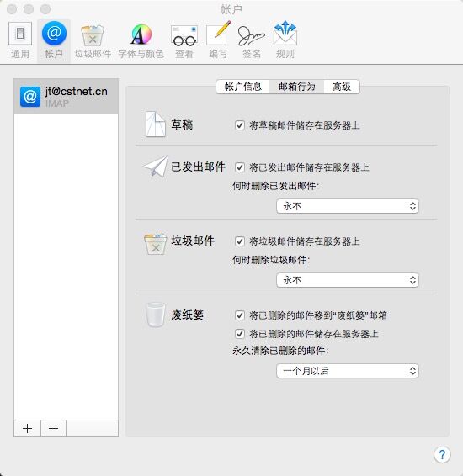
Task: Open the 通用 general preferences icon
Action: pyautogui.click(x=20, y=40)
